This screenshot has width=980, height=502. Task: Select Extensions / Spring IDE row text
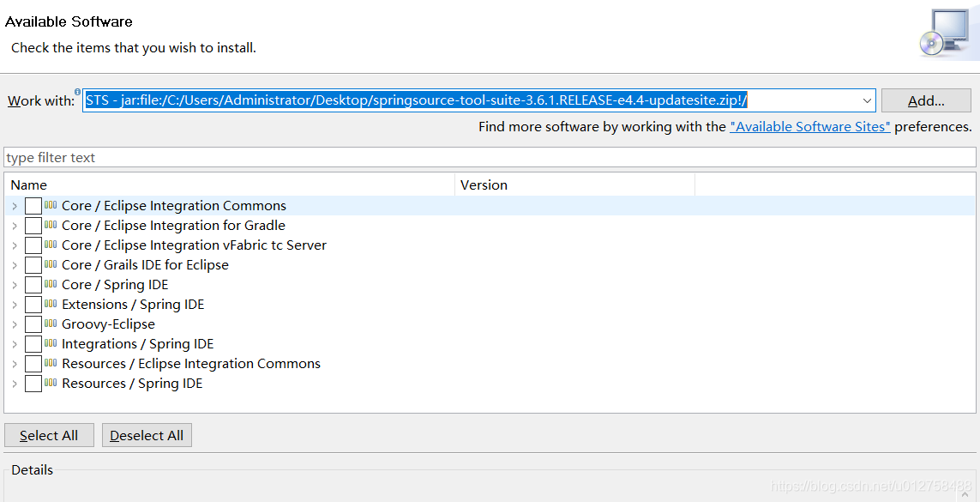pos(133,305)
